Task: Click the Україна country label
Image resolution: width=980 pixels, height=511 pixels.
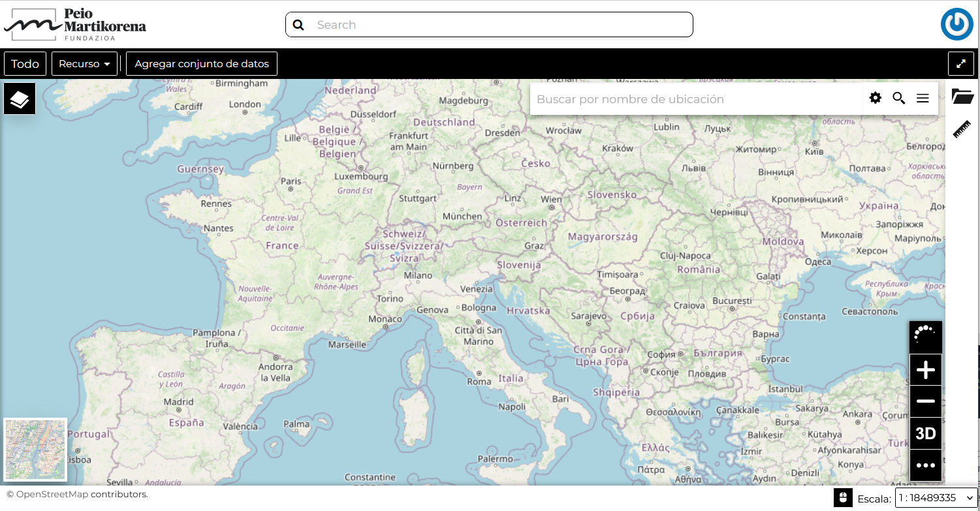Action: pyautogui.click(x=879, y=206)
